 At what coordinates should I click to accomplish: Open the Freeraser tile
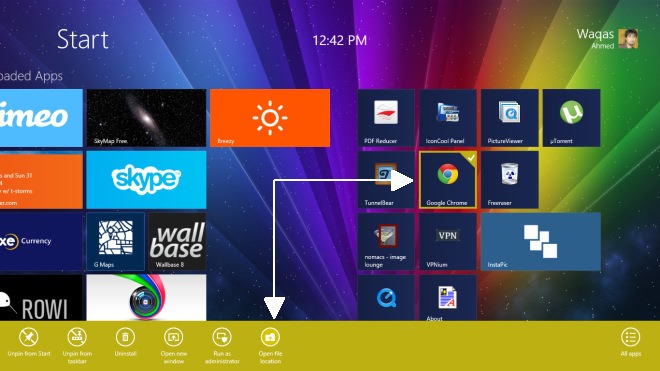[x=509, y=180]
